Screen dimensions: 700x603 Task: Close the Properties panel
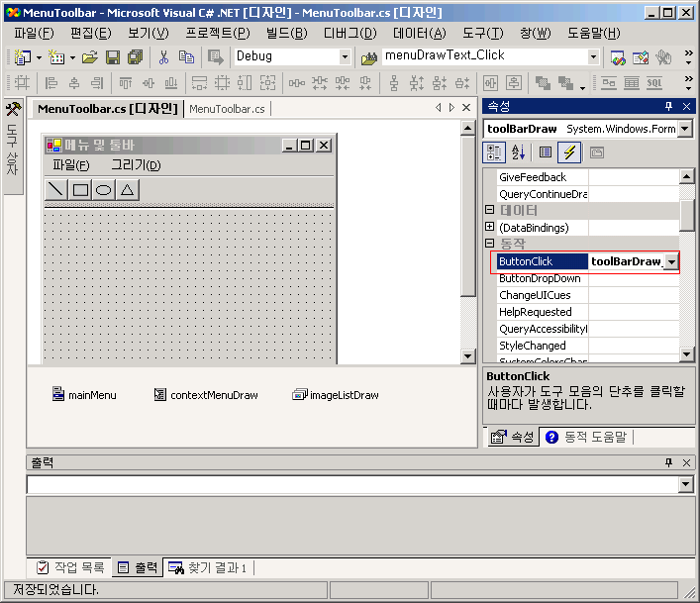click(x=686, y=106)
